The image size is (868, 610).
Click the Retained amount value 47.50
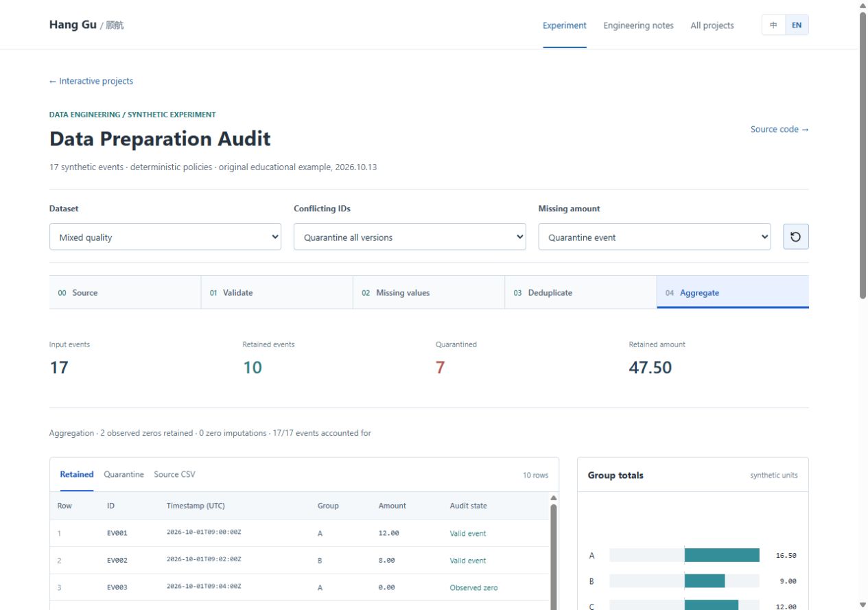[x=650, y=367]
